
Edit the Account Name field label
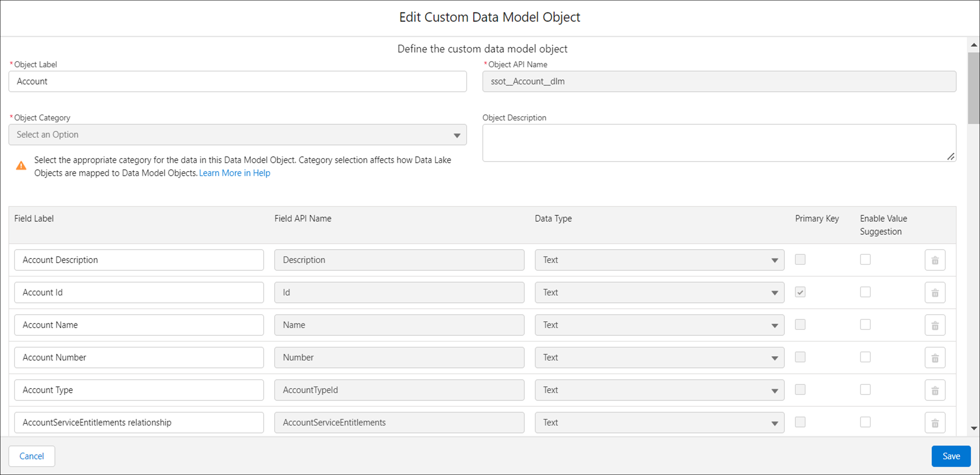139,325
